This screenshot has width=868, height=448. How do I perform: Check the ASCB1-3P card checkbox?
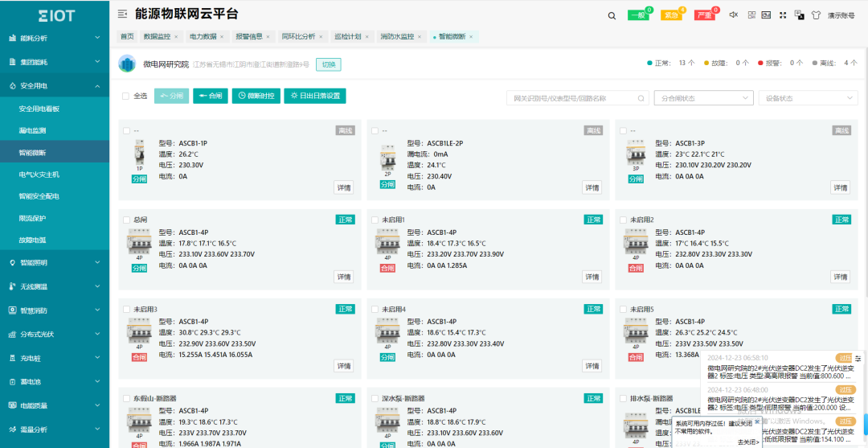click(x=623, y=130)
